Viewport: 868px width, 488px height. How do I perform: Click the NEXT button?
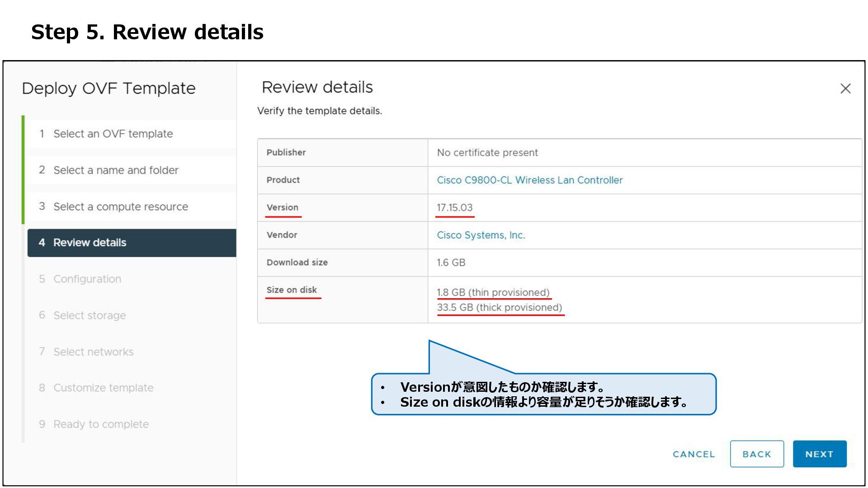click(819, 454)
